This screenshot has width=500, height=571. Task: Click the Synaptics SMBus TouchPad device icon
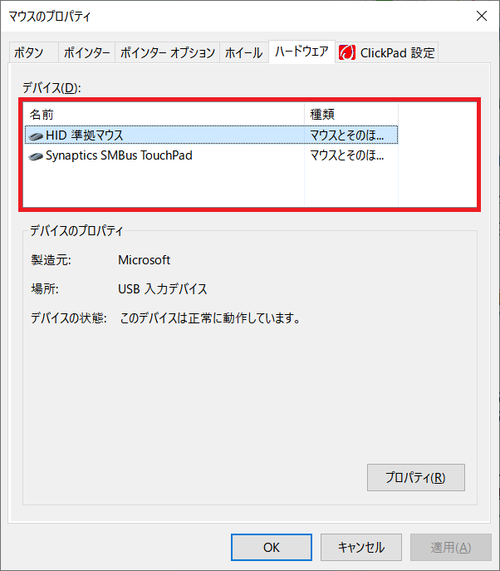pyautogui.click(x=36, y=157)
